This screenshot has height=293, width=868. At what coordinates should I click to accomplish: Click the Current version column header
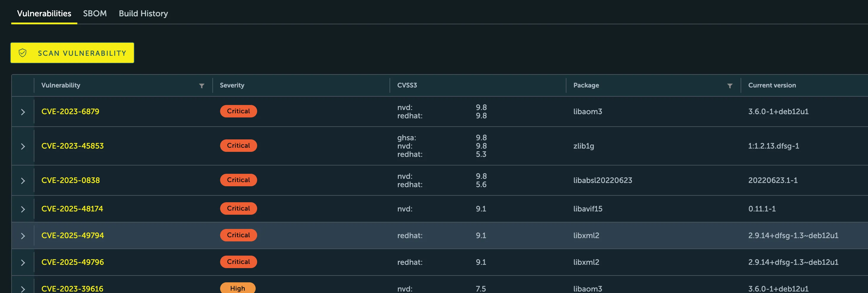(x=772, y=85)
